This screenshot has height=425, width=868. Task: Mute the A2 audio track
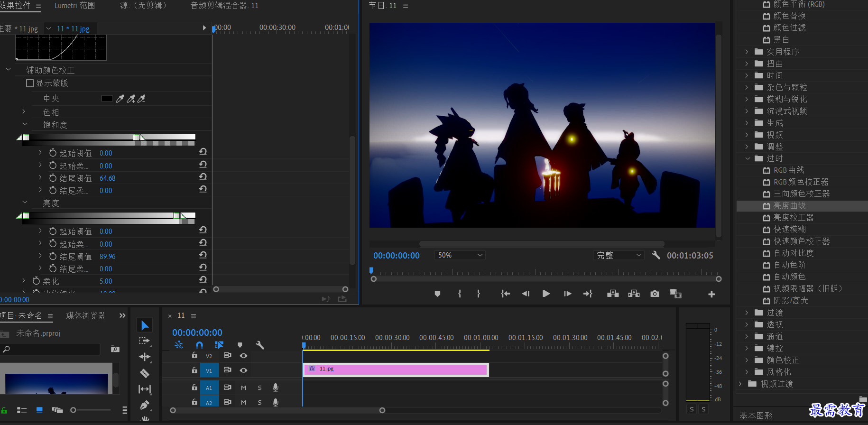click(x=243, y=402)
